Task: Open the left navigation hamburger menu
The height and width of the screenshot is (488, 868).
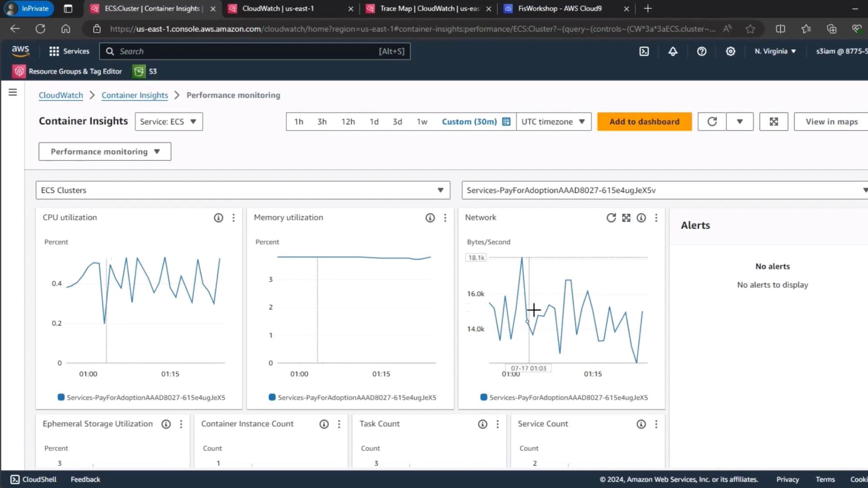Action: (13, 92)
